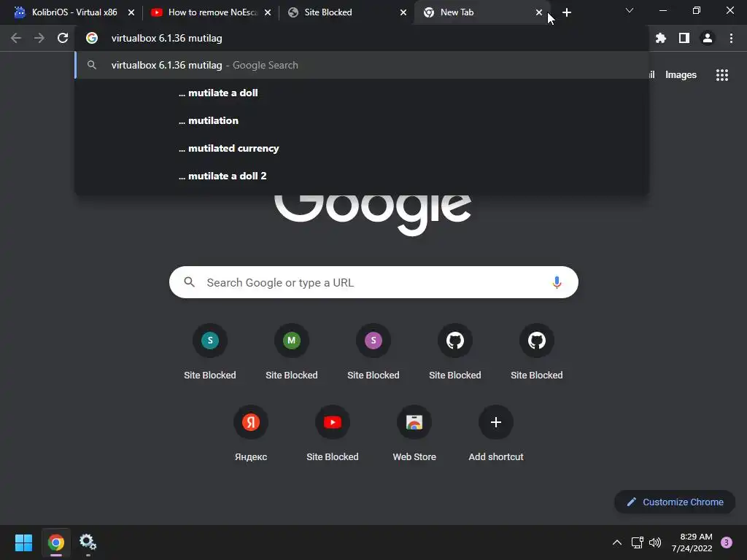Image resolution: width=747 pixels, height=560 pixels.
Task: Open the notification count badge
Action: click(727, 542)
